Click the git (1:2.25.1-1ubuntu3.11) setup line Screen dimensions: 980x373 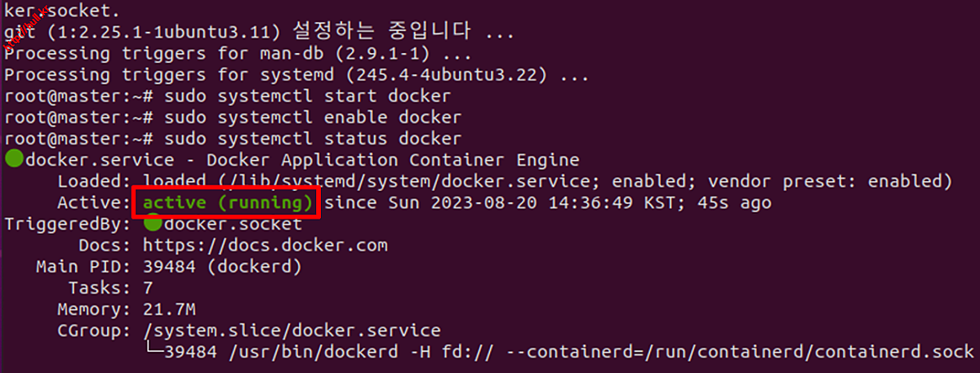click(260, 33)
